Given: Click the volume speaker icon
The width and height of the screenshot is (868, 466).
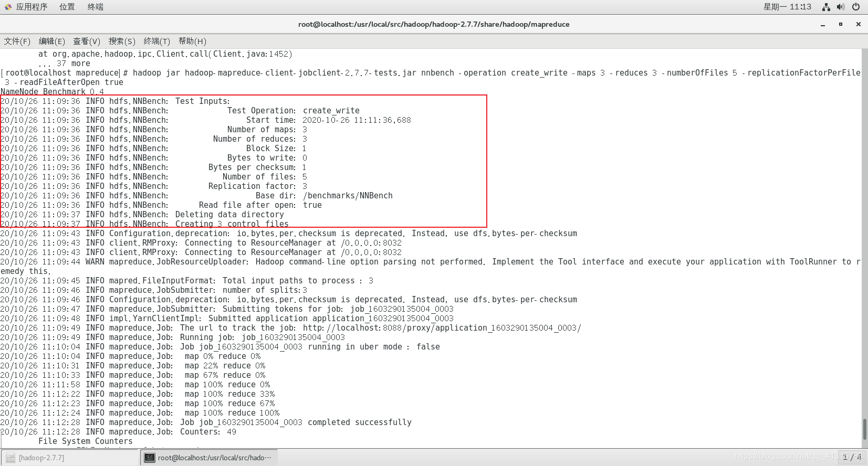Looking at the screenshot, I should point(841,7).
